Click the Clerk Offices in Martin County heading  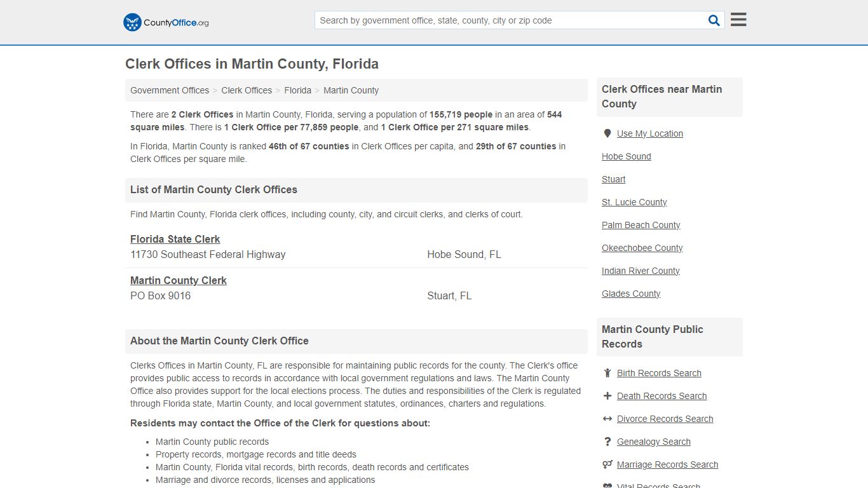(x=252, y=64)
